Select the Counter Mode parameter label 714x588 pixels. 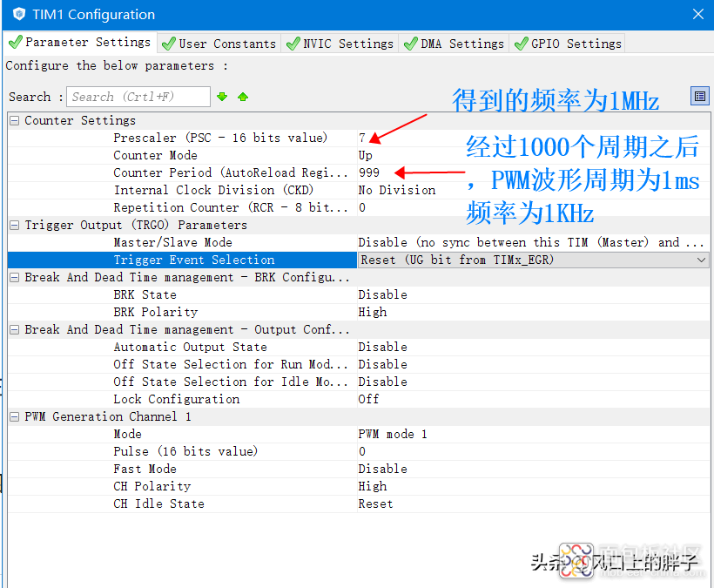[x=155, y=155]
